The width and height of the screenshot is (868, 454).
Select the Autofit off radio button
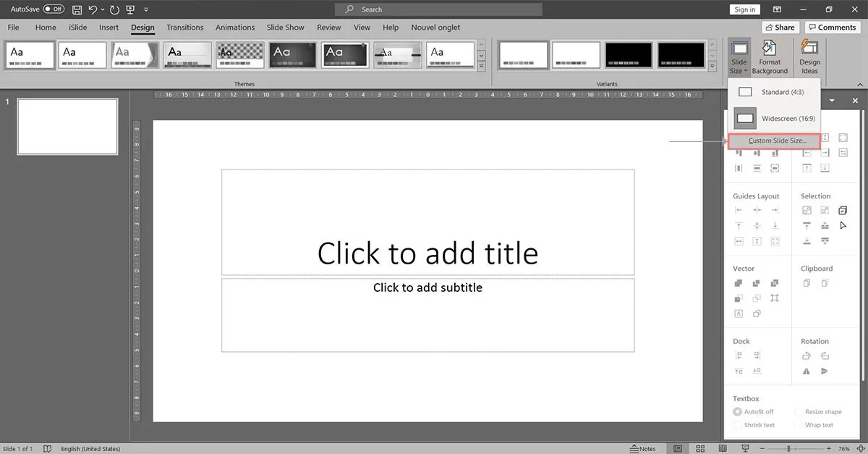(x=737, y=411)
